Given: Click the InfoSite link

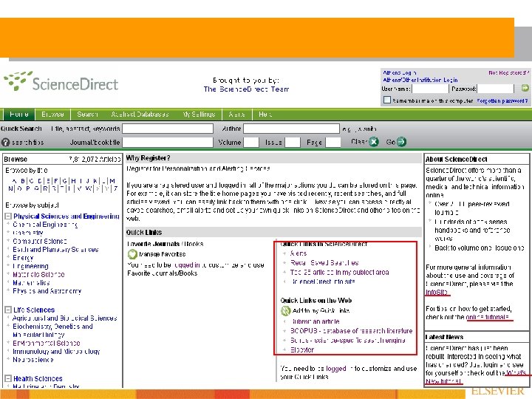Looking at the screenshot, I should coord(437,292).
